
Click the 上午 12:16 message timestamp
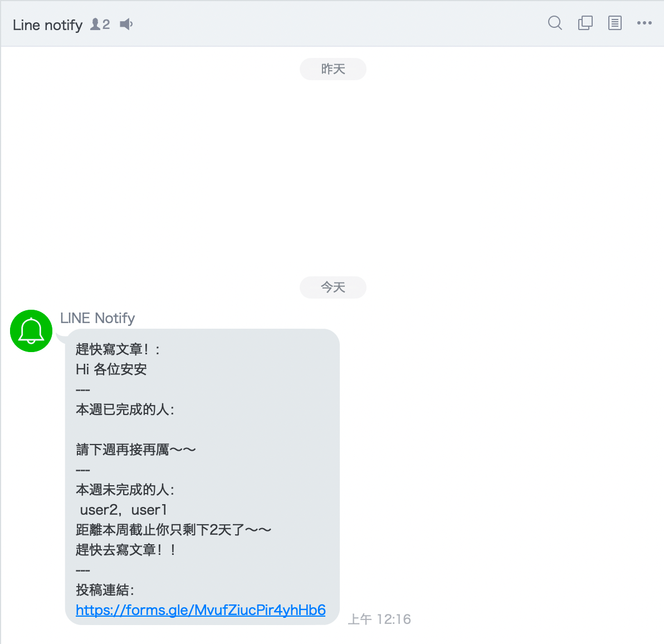(x=379, y=619)
